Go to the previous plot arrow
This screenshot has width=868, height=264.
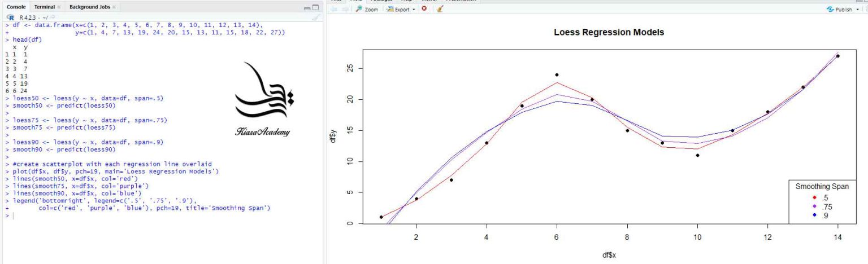click(333, 10)
